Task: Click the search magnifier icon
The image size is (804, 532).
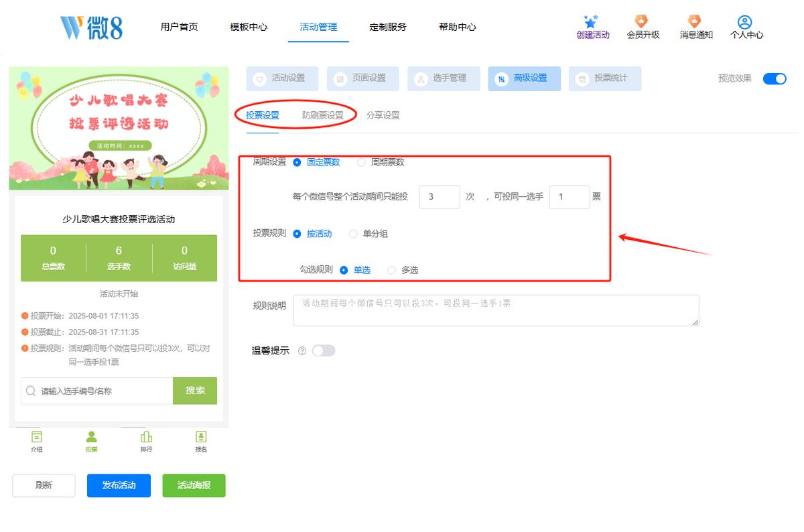Action: 31,391
